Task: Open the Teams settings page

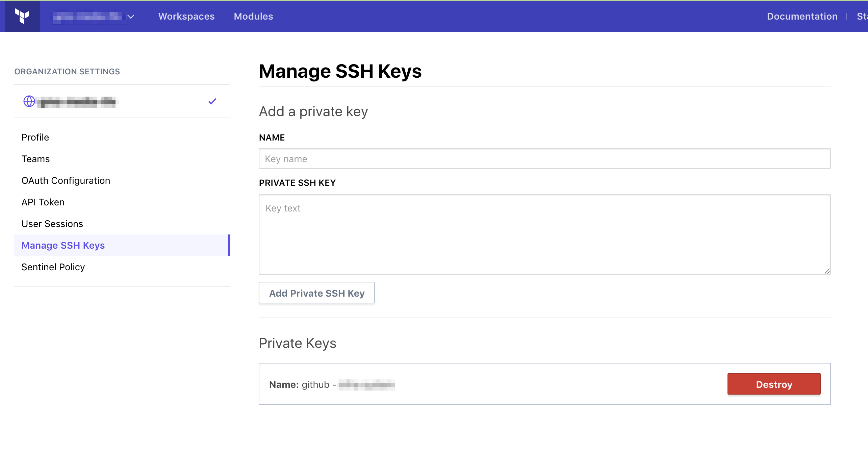Action: pos(35,159)
